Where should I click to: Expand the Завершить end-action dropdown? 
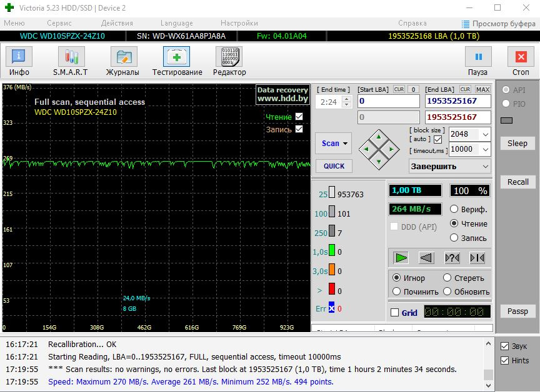click(x=485, y=167)
